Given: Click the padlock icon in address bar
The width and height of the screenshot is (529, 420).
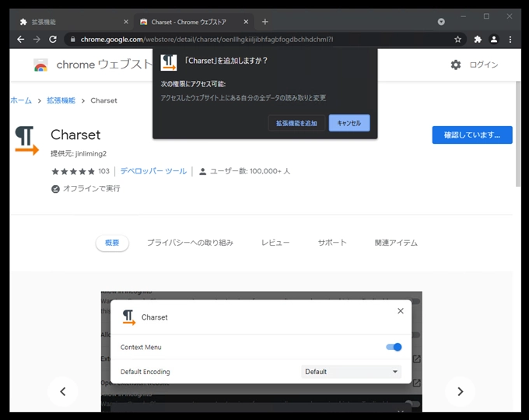Looking at the screenshot, I should 72,40.
